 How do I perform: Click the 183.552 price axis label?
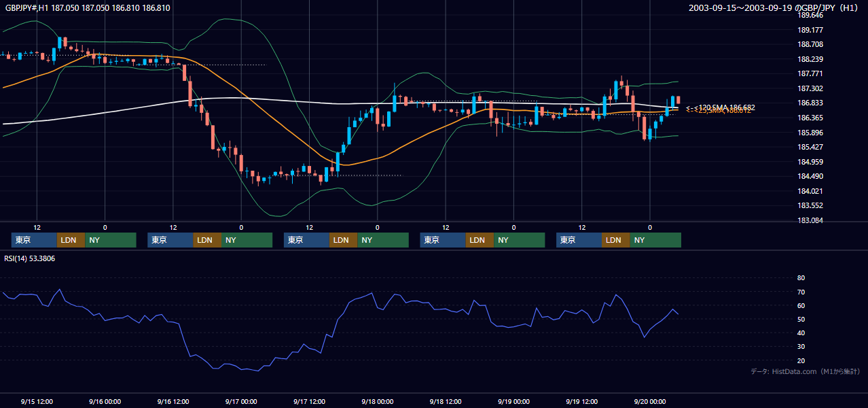pyautogui.click(x=810, y=205)
